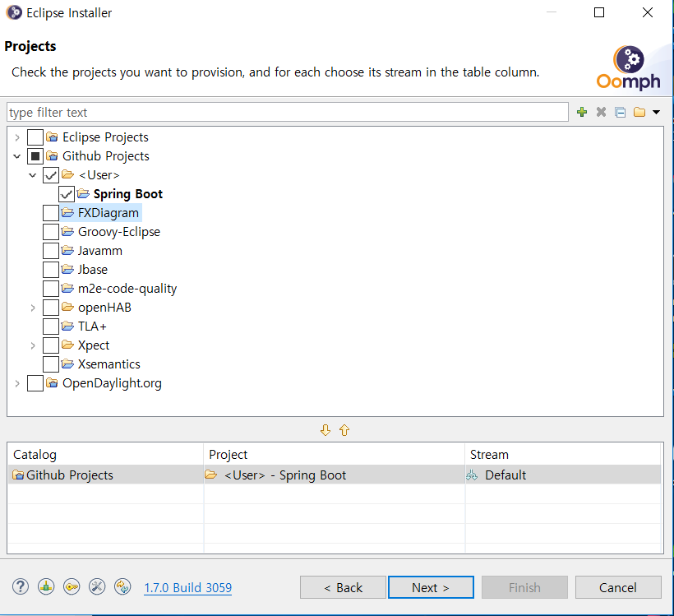Click the collapse all tree icon
The image size is (674, 616).
(621, 113)
